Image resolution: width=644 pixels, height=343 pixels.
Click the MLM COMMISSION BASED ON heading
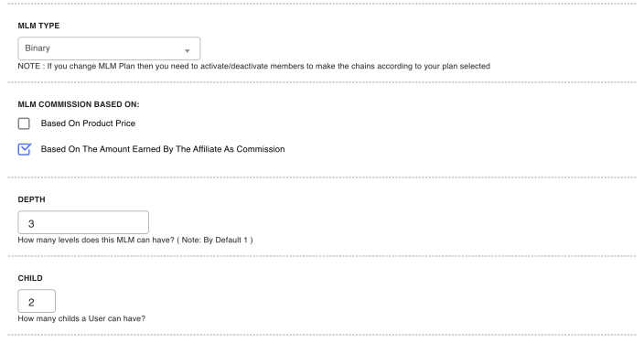pos(79,104)
